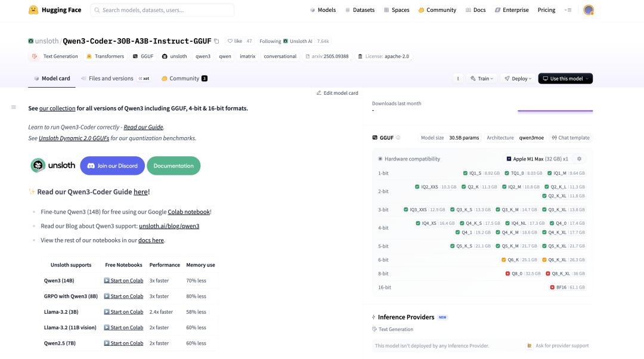This screenshot has width=644, height=359.
Task: Start on Colab for Qwen3 (14B)
Action: (123, 280)
